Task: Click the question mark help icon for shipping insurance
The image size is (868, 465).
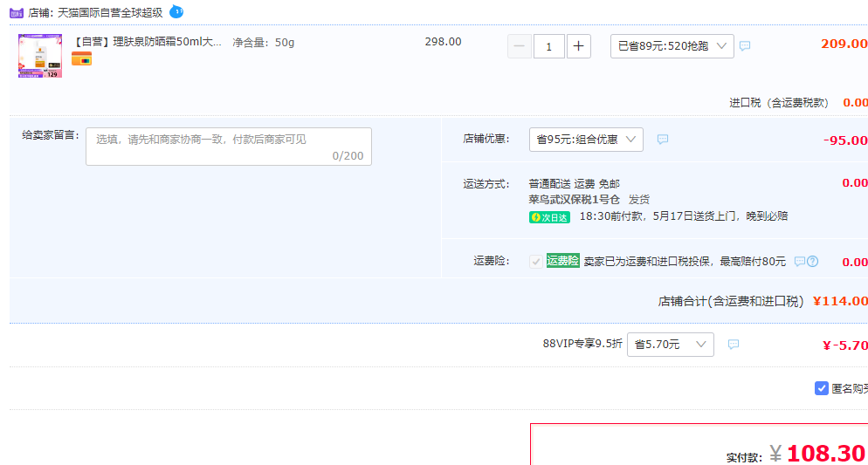Action: pyautogui.click(x=813, y=262)
